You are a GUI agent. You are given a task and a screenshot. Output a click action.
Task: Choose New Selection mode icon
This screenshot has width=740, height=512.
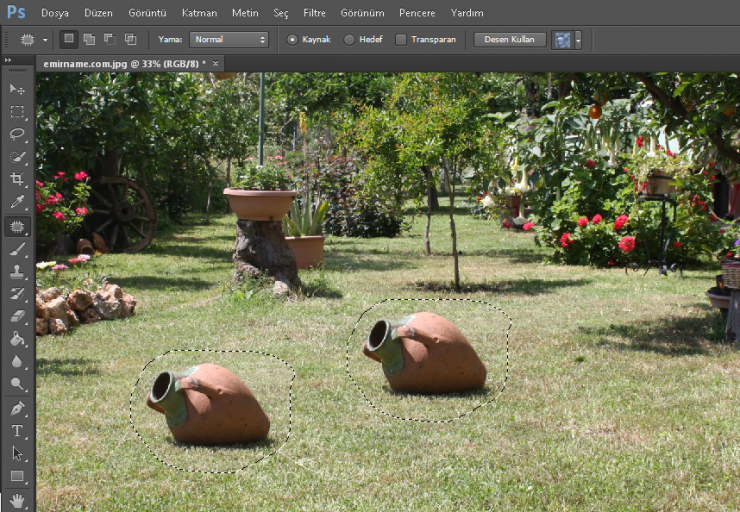69,39
